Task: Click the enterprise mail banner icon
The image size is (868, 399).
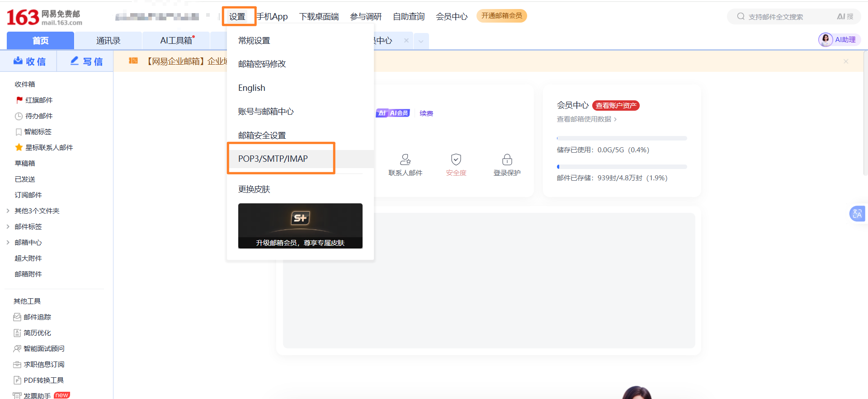Action: click(133, 61)
